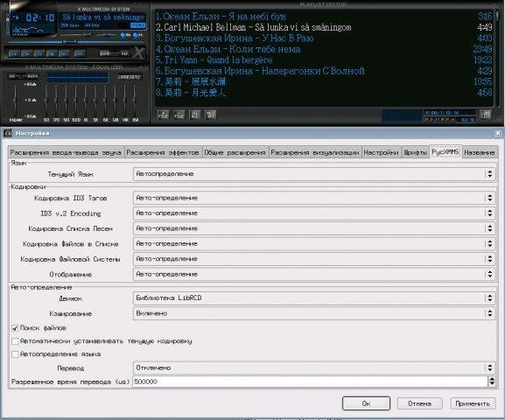Open the Кодировка ID3 Тэгов dropdown
The height and width of the screenshot is (420, 505).
[x=314, y=198]
